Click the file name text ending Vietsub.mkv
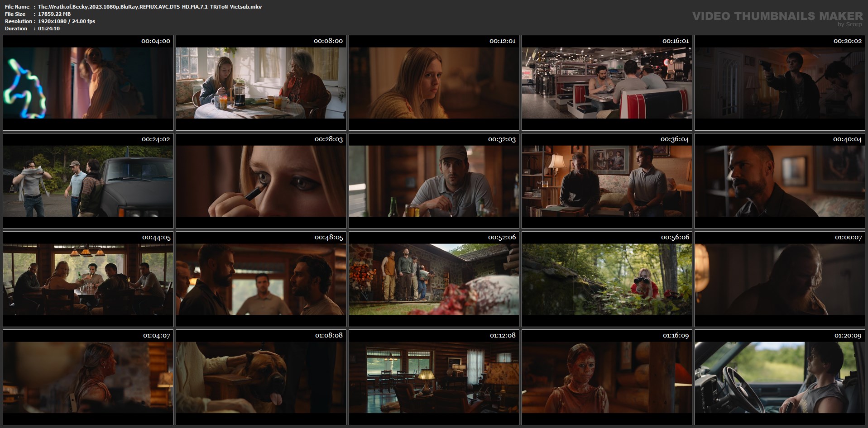This screenshot has height=428, width=868. click(x=150, y=7)
